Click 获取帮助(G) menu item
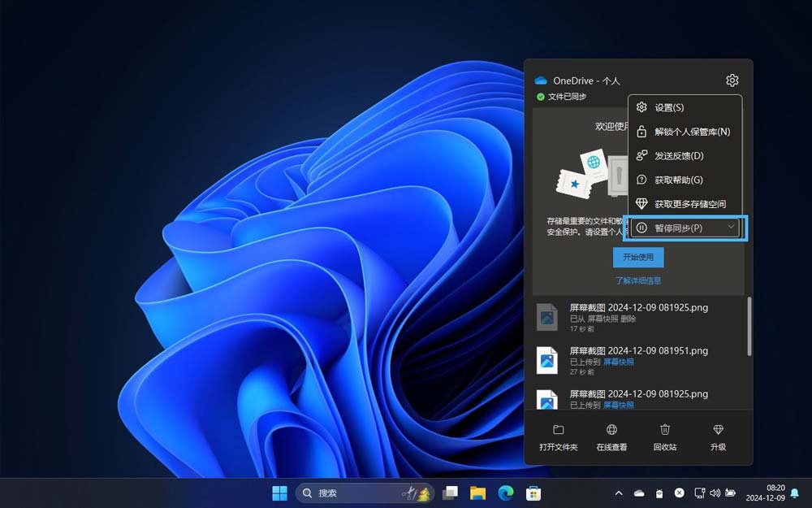 [x=679, y=180]
